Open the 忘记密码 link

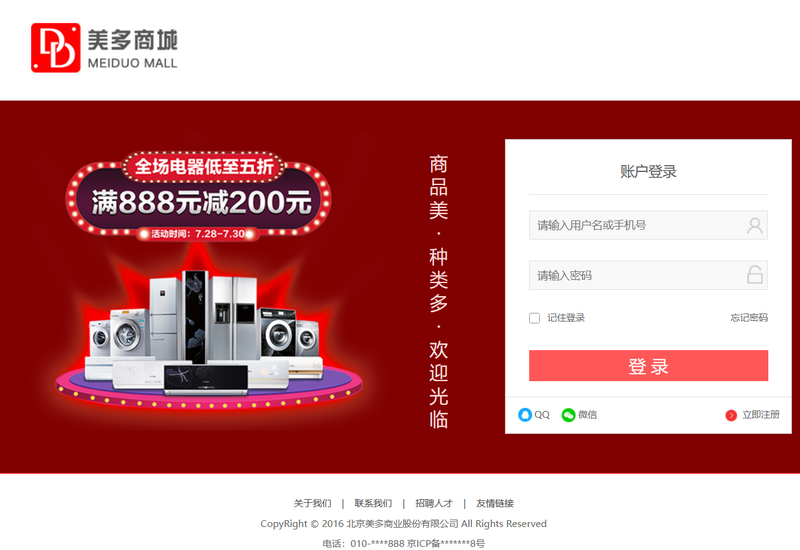pyautogui.click(x=749, y=318)
